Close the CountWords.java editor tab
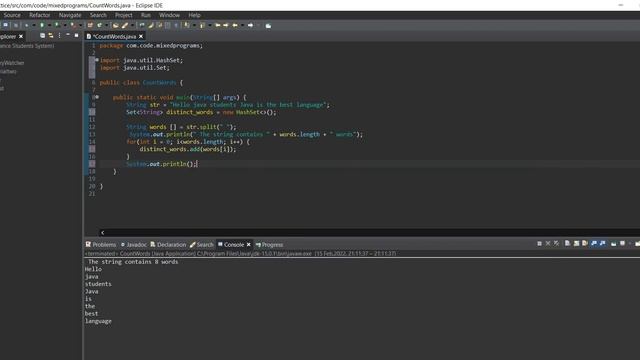Image resolution: width=640 pixels, height=360 pixels. (x=141, y=36)
